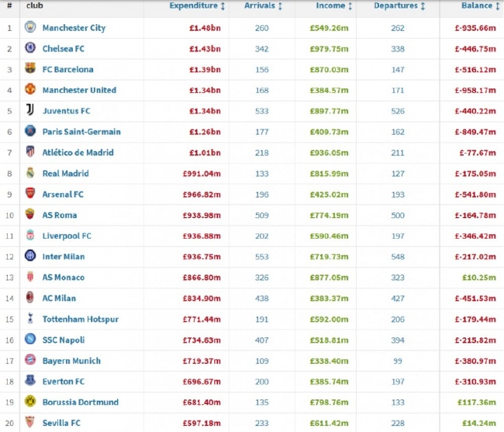This screenshot has width=504, height=432.
Task: Open the Paris Saint-Germain club link
Action: point(80,132)
